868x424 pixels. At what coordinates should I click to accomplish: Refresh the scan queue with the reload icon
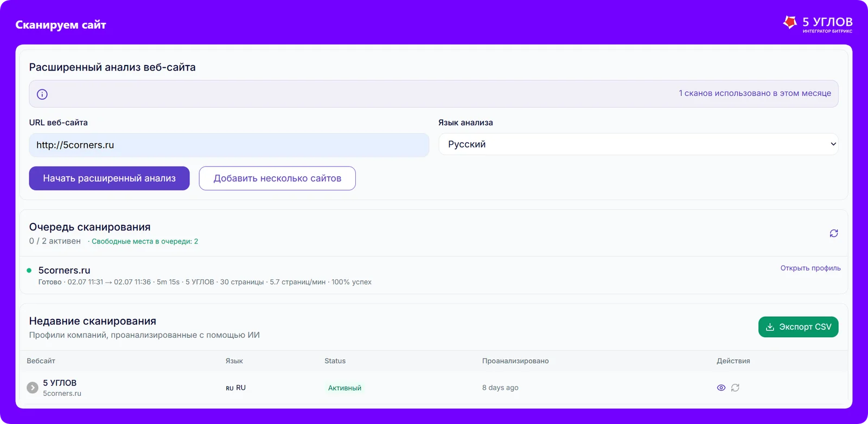pos(834,233)
